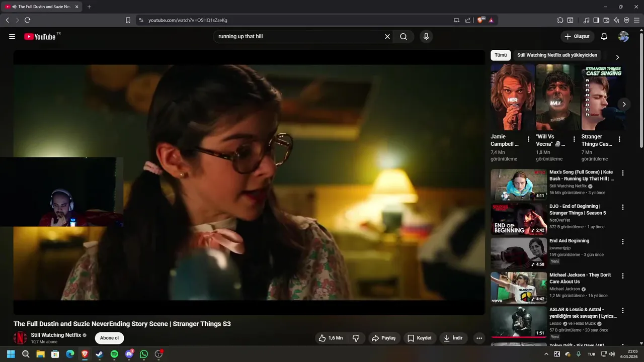Open the tab search icon in toolbar
The image size is (644, 362).
(x=570, y=20)
